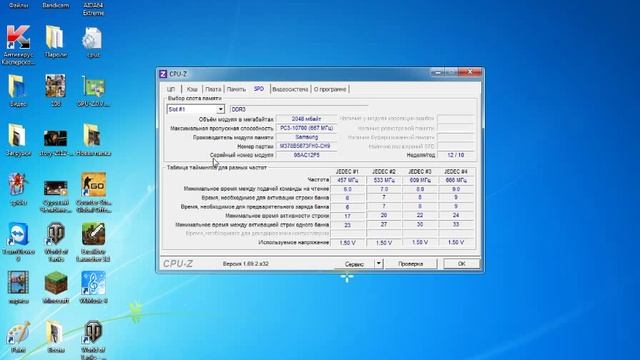The height and width of the screenshot is (360, 640).
Task: Open the GPU-Z desktop icon
Action: (93, 87)
